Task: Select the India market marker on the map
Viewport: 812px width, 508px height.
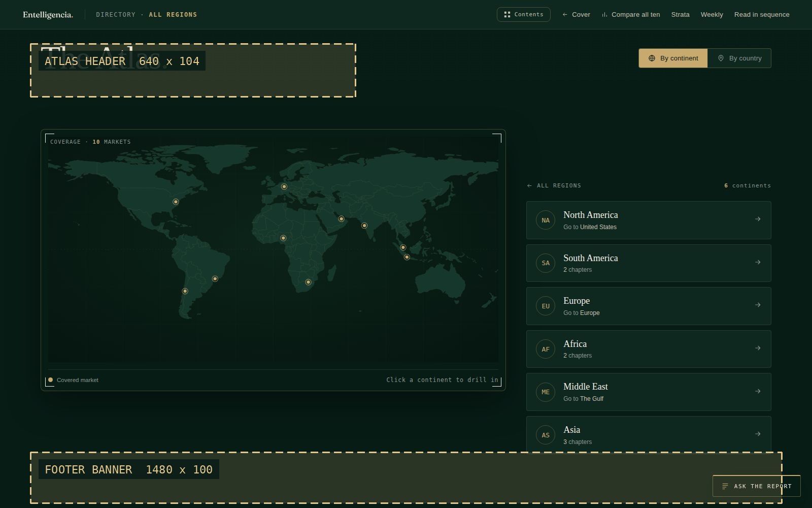Action: (364, 226)
